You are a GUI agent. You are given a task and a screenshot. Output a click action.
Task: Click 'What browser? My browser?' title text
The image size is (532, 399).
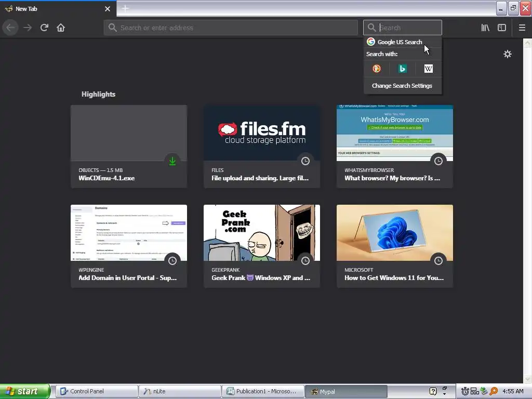[x=392, y=178]
